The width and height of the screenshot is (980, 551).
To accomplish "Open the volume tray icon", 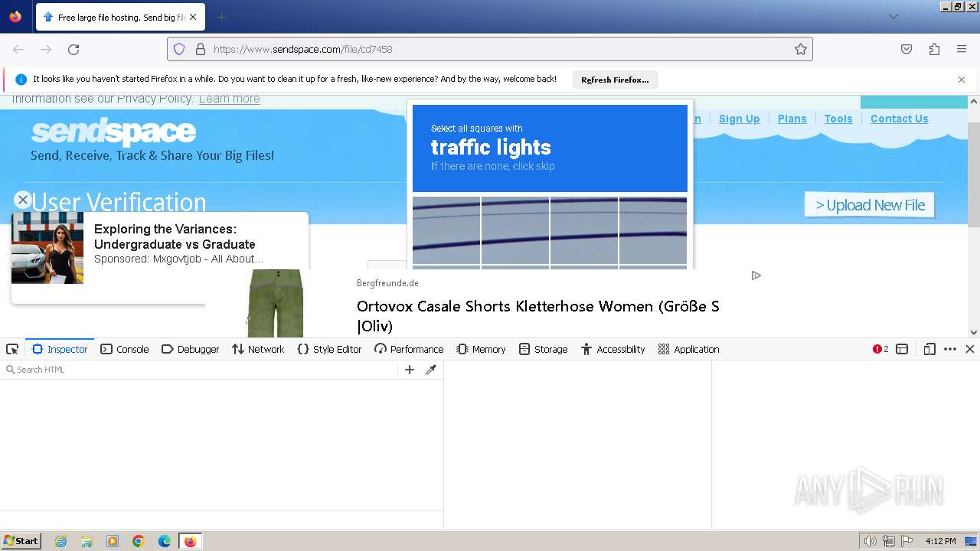I will pos(870,541).
